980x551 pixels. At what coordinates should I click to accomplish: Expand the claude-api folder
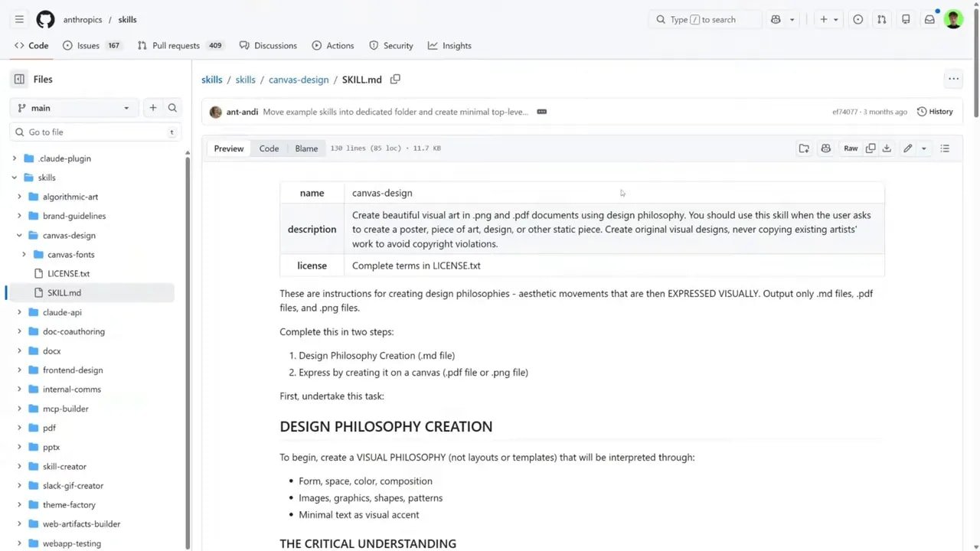pyautogui.click(x=19, y=312)
